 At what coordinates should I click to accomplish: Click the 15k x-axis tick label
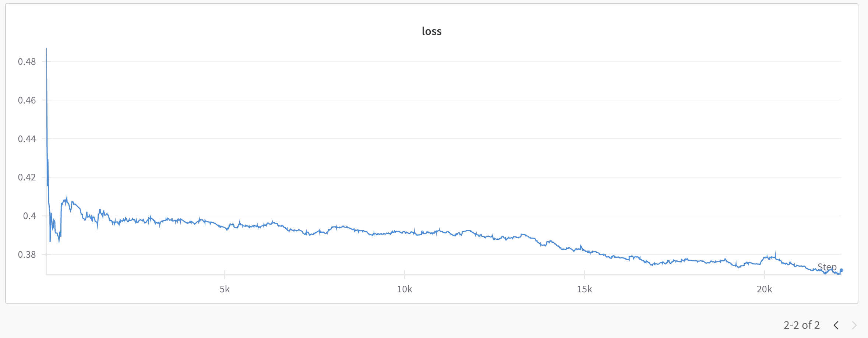(x=584, y=289)
